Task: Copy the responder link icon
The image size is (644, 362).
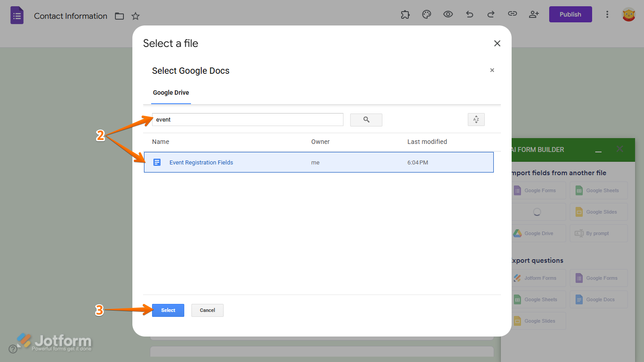Action: [512, 14]
